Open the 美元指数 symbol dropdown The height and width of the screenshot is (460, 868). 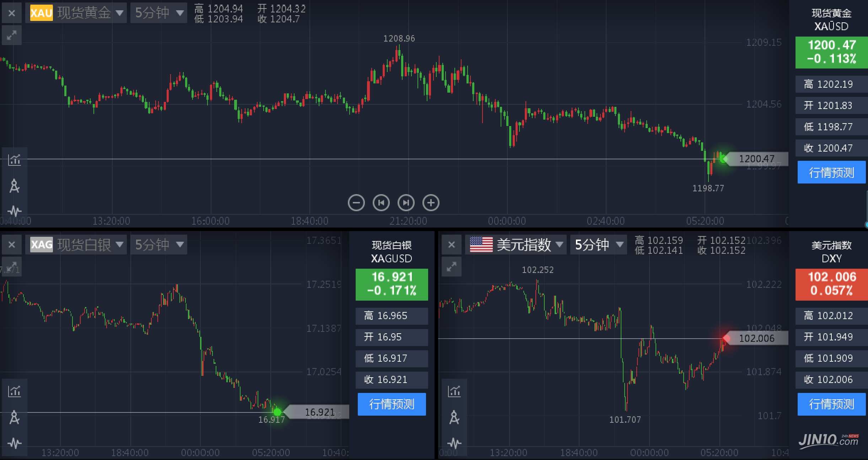(x=516, y=245)
